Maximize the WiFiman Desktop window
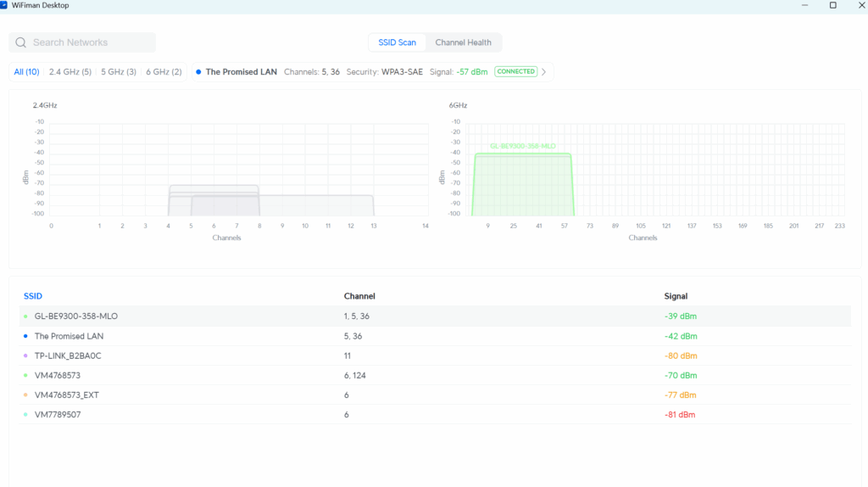Image resolution: width=868 pixels, height=487 pixels. 832,5
